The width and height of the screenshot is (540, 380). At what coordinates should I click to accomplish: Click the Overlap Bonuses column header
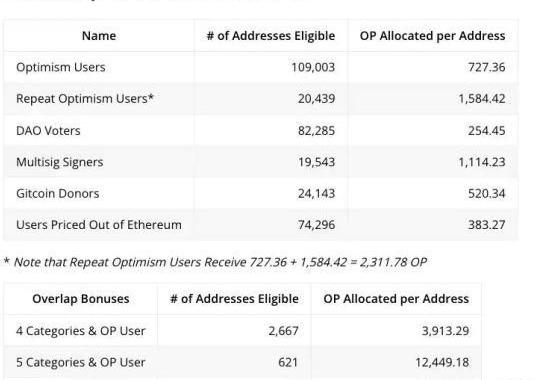coord(81,299)
